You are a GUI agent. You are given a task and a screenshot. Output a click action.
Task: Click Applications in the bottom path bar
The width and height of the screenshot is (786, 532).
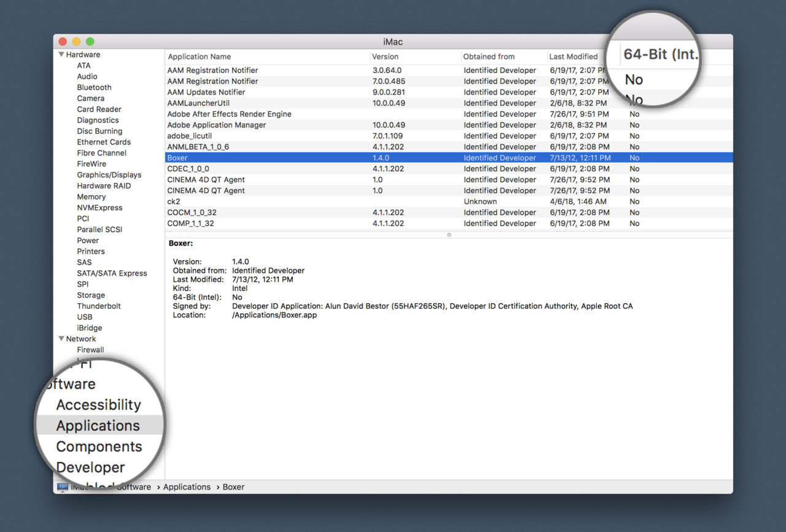tap(187, 487)
